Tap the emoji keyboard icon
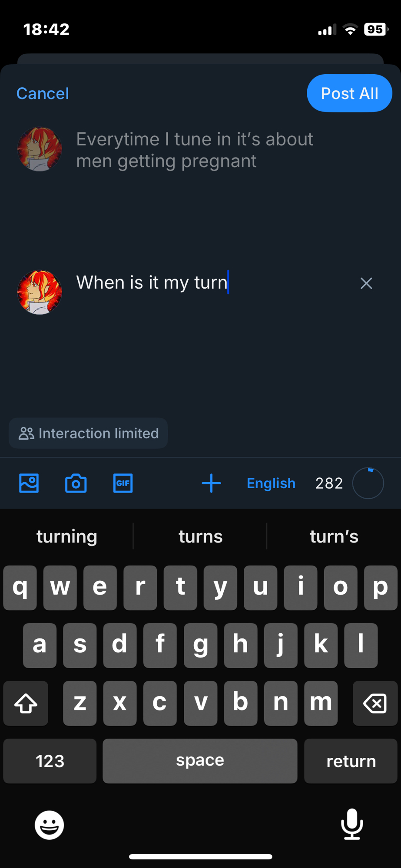The height and width of the screenshot is (868, 401). (x=49, y=825)
